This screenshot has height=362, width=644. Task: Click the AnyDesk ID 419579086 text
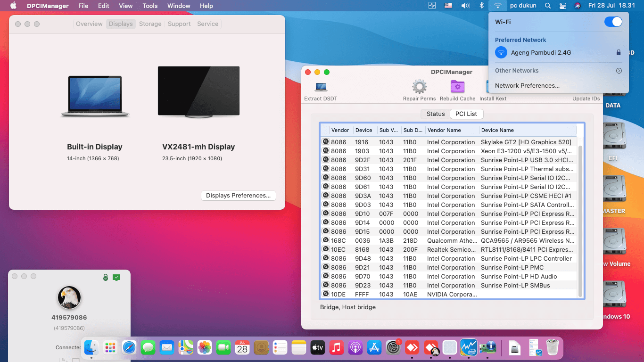point(69,318)
